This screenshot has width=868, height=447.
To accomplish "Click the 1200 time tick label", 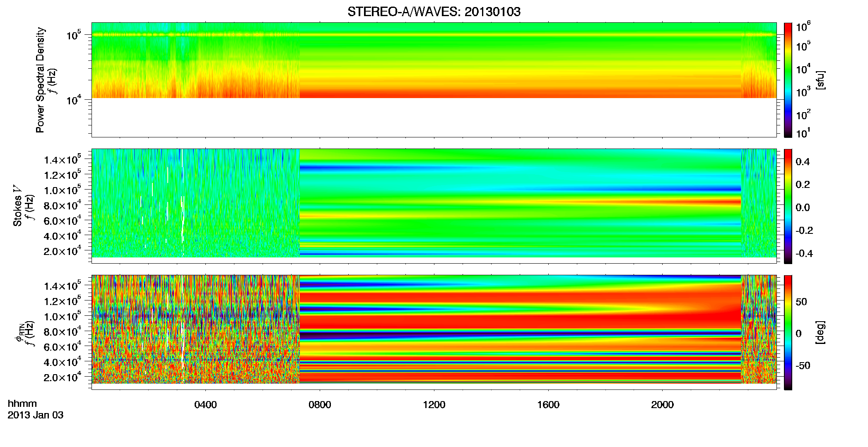I will point(434,404).
